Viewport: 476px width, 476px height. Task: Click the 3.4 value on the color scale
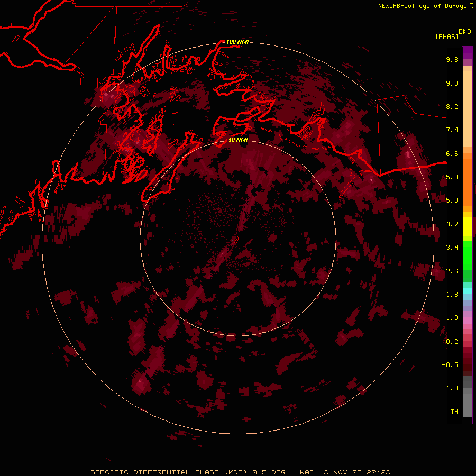pos(452,248)
